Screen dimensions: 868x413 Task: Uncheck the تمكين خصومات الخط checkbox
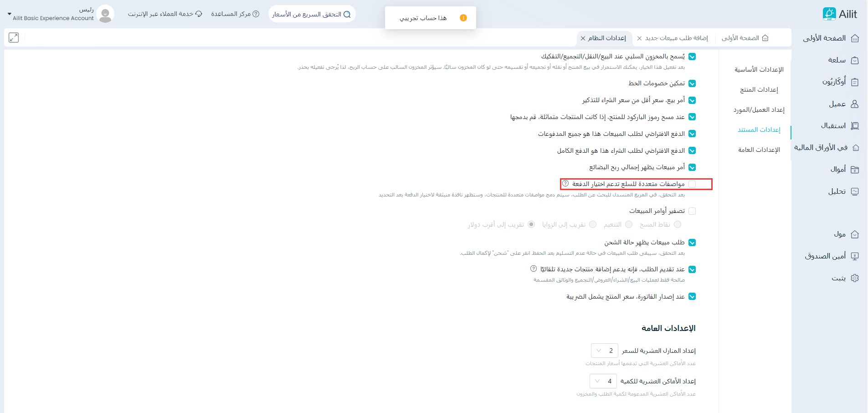click(692, 83)
